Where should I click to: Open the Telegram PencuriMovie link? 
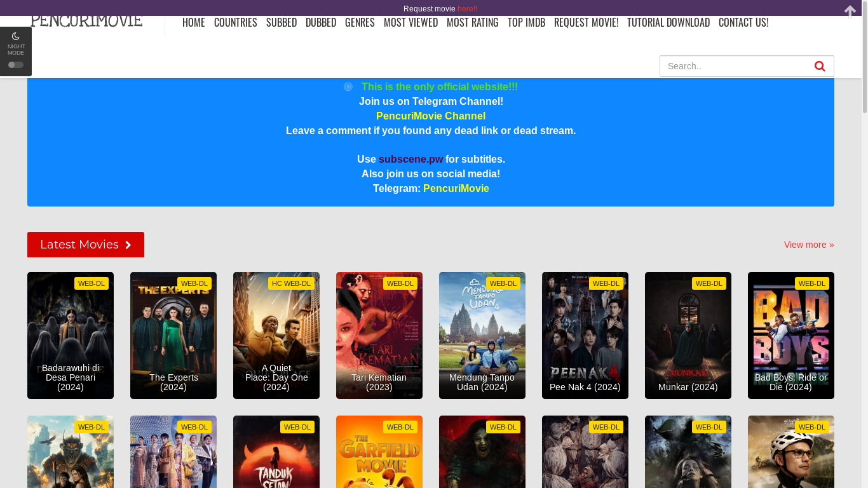pyautogui.click(x=456, y=188)
